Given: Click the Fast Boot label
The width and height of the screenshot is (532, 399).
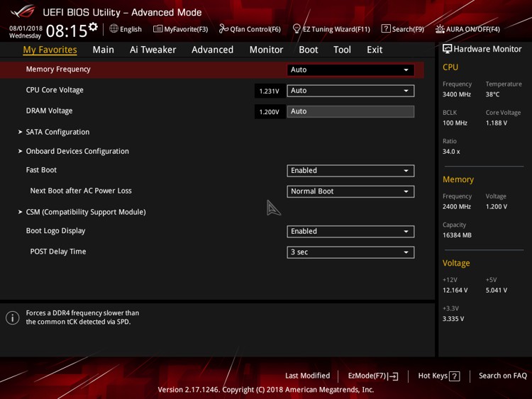Looking at the screenshot, I should (x=41, y=170).
